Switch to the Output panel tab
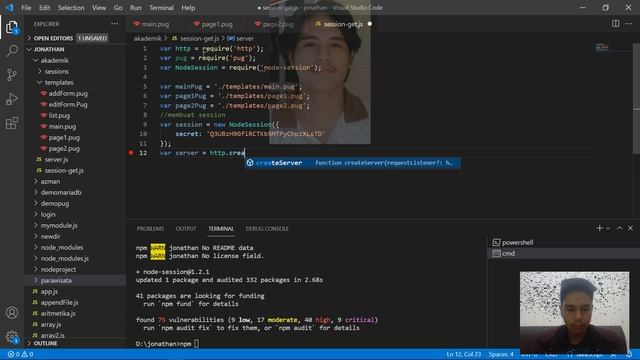The height and width of the screenshot is (360, 640). tap(186, 229)
